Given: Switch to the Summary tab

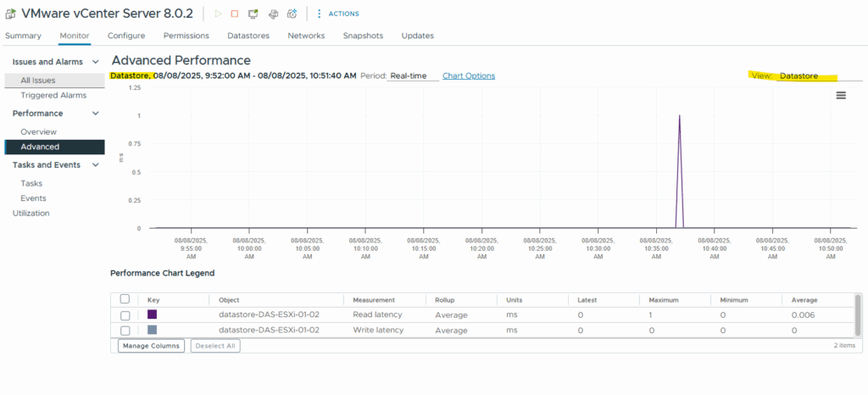Looking at the screenshot, I should (23, 36).
